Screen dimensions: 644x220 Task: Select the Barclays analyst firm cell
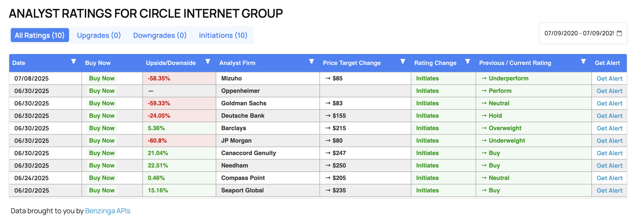click(x=268, y=128)
